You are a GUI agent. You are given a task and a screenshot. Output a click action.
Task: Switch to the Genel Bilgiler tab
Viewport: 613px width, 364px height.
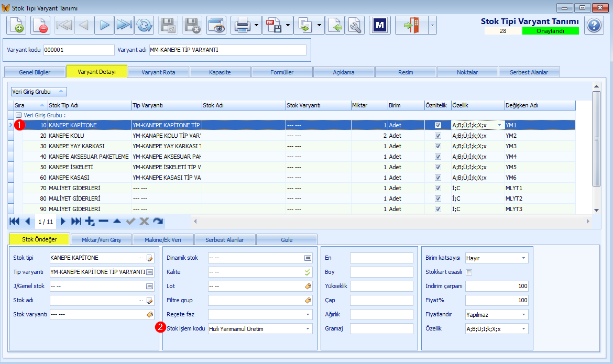coord(35,72)
